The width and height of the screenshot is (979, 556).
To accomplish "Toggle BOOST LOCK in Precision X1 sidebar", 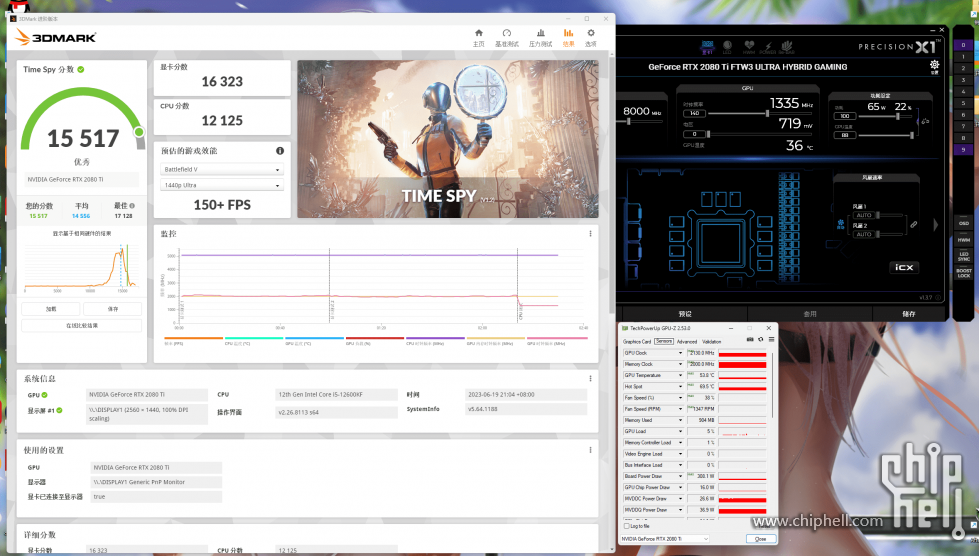I will click(x=963, y=273).
